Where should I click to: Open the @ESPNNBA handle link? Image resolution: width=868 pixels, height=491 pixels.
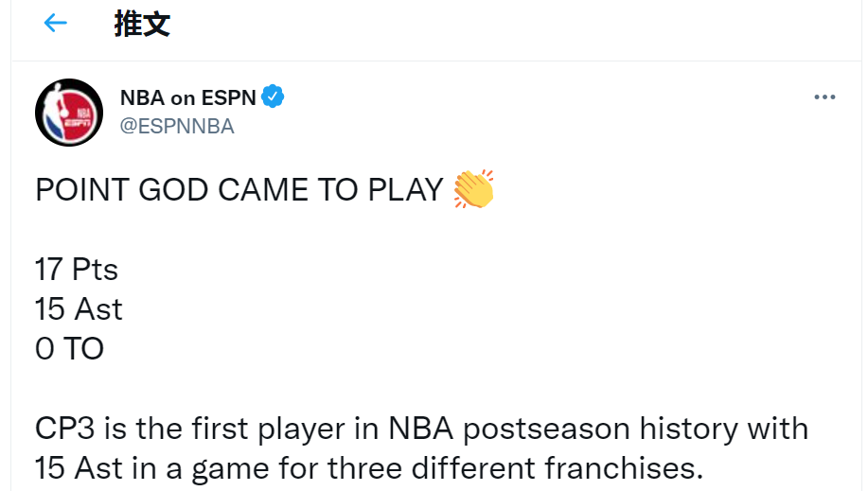pyautogui.click(x=177, y=126)
